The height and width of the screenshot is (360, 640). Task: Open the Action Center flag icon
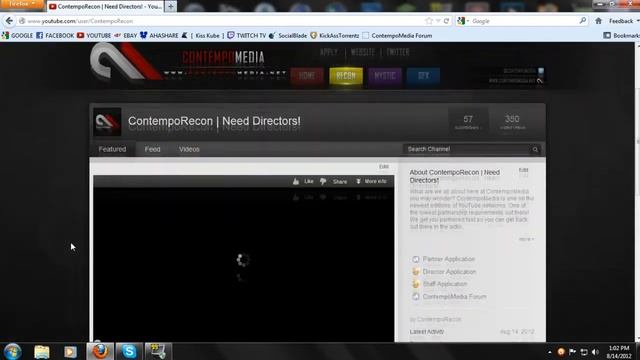(573, 352)
